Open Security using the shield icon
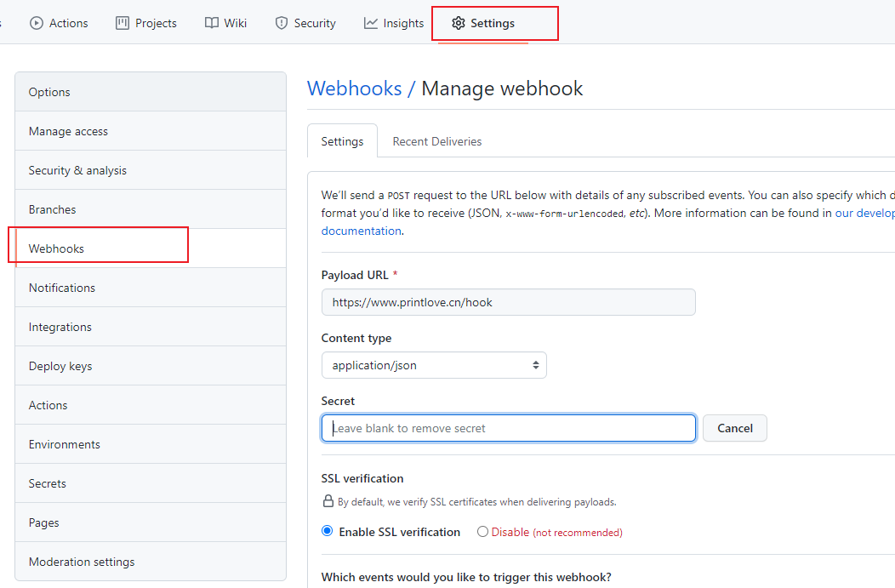This screenshot has height=588, width=895. pos(281,23)
